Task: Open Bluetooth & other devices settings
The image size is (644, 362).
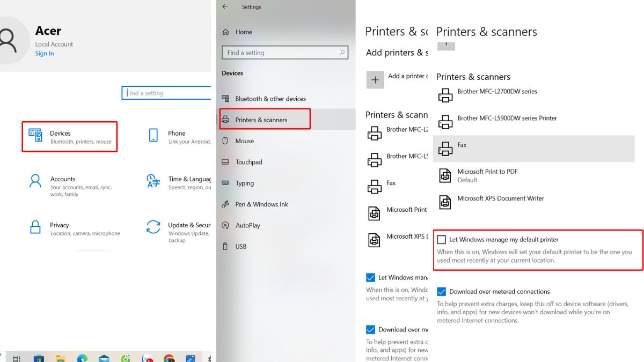Action: [x=271, y=98]
